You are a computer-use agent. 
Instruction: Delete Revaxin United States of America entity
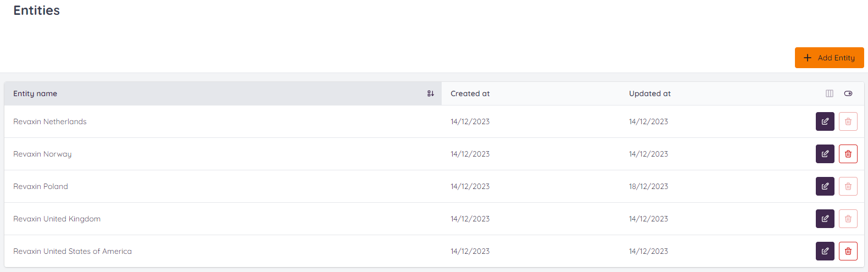(x=848, y=251)
